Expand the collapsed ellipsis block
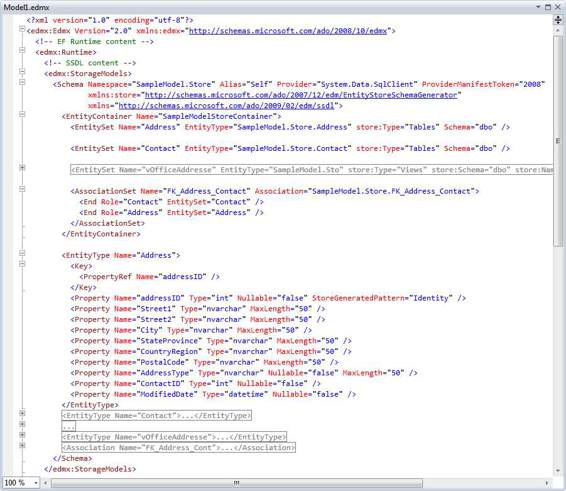 coord(22,424)
